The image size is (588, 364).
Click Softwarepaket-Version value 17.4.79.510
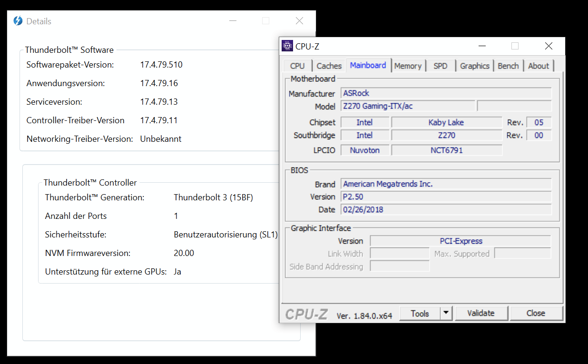pyautogui.click(x=161, y=65)
